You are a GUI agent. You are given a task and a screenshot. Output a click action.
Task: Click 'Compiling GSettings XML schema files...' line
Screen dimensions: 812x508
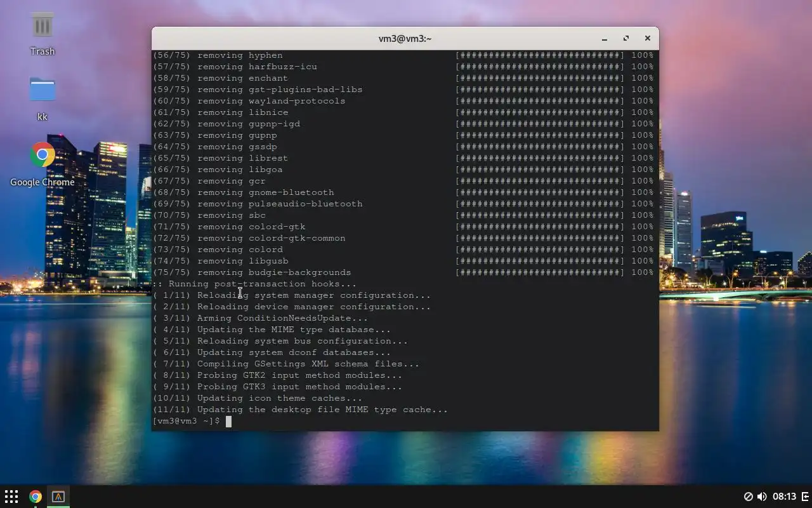(285, 364)
